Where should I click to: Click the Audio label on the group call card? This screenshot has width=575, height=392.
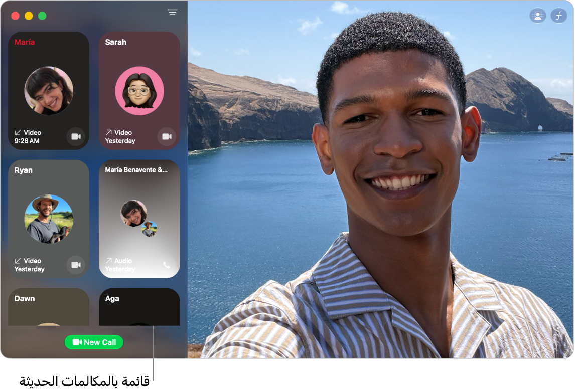[x=123, y=261]
